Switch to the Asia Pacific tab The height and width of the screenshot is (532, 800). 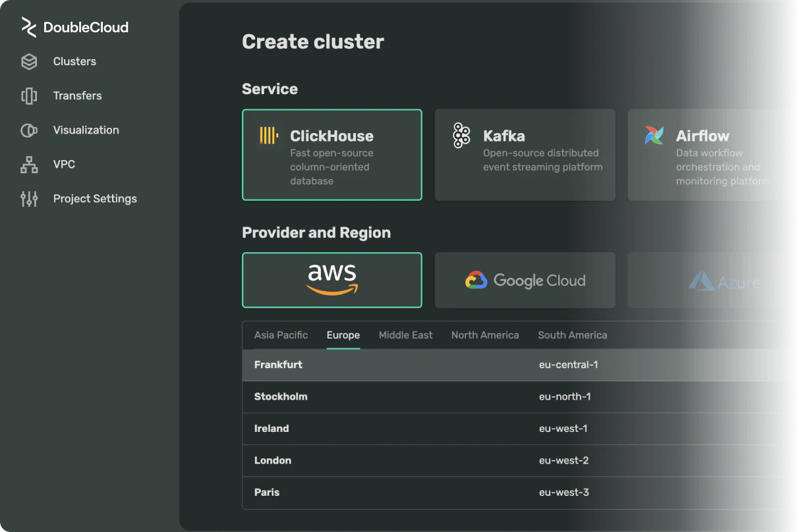281,335
